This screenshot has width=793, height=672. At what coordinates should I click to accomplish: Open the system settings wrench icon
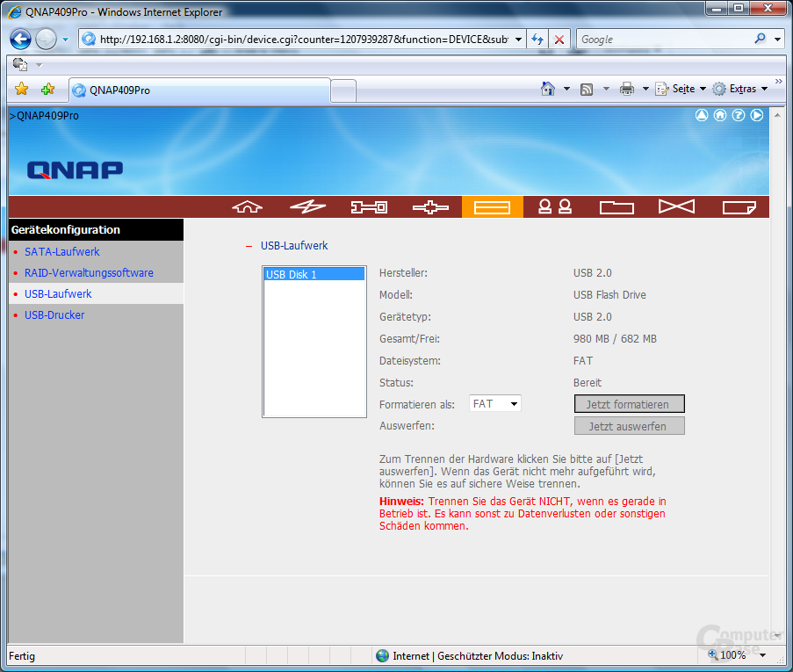[x=369, y=207]
